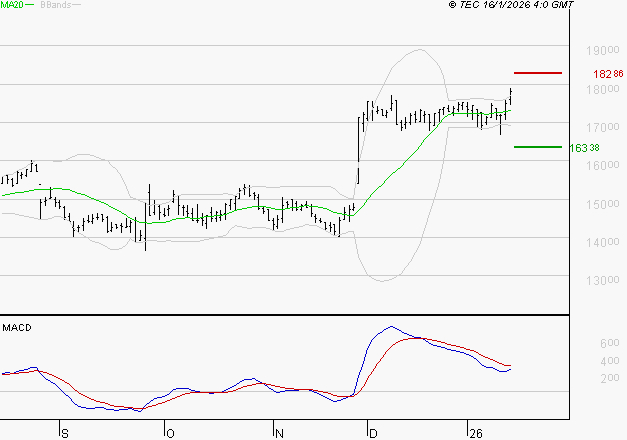Click the MA20 legend label
This screenshot has height=440, width=627.
click(12, 5)
